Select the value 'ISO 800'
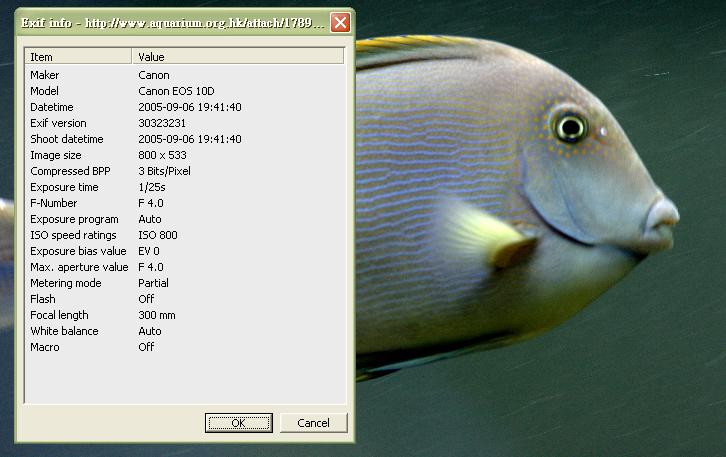This screenshot has height=457, width=726. coord(158,235)
